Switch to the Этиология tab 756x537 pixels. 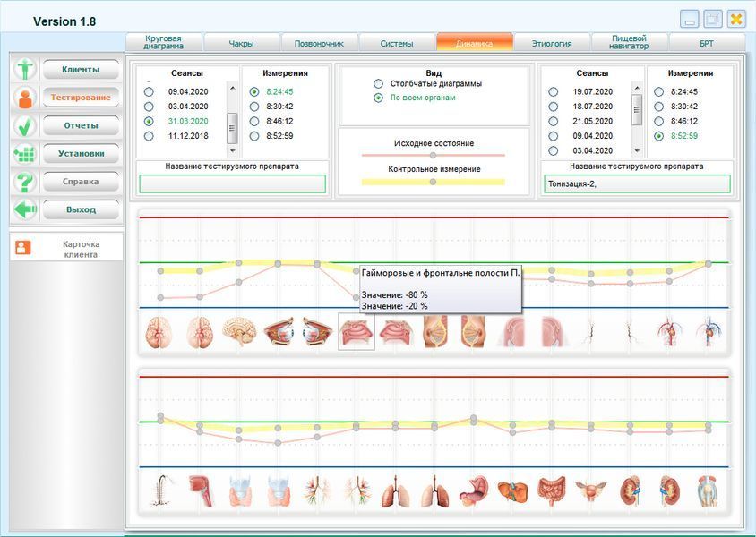click(x=552, y=42)
